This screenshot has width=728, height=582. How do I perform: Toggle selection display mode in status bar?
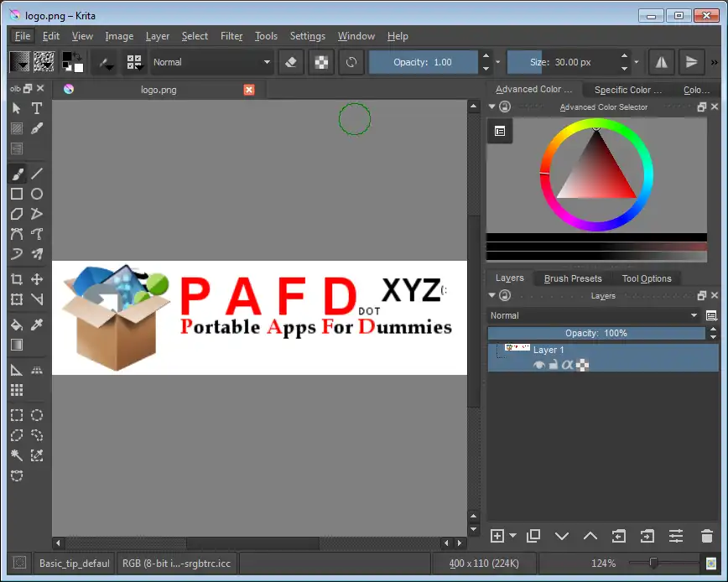(x=19, y=563)
